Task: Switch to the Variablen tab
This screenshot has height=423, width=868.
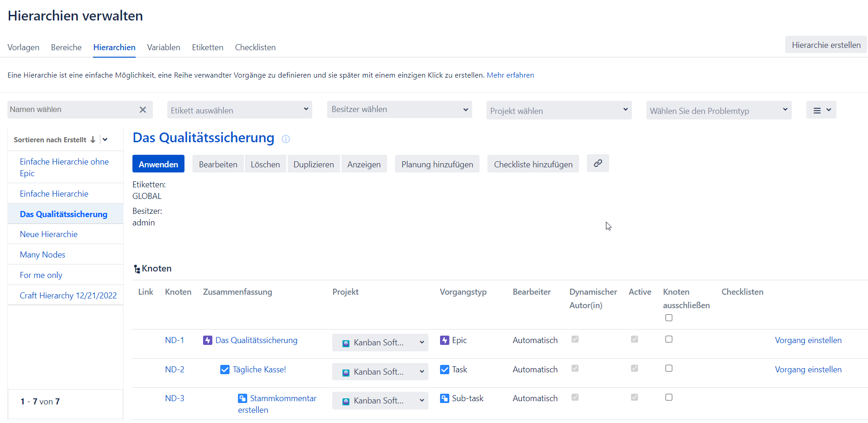Action: tap(164, 47)
